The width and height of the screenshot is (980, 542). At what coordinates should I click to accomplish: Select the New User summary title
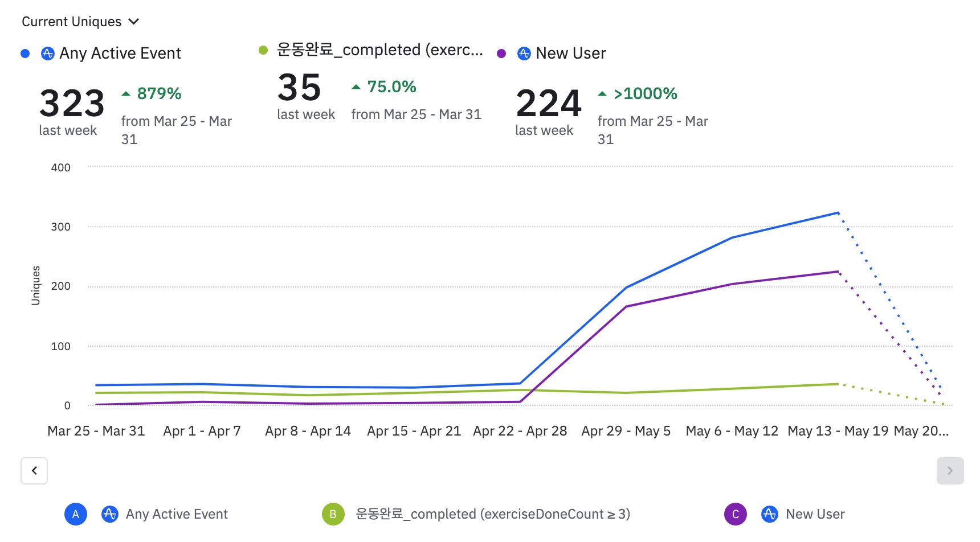[571, 54]
